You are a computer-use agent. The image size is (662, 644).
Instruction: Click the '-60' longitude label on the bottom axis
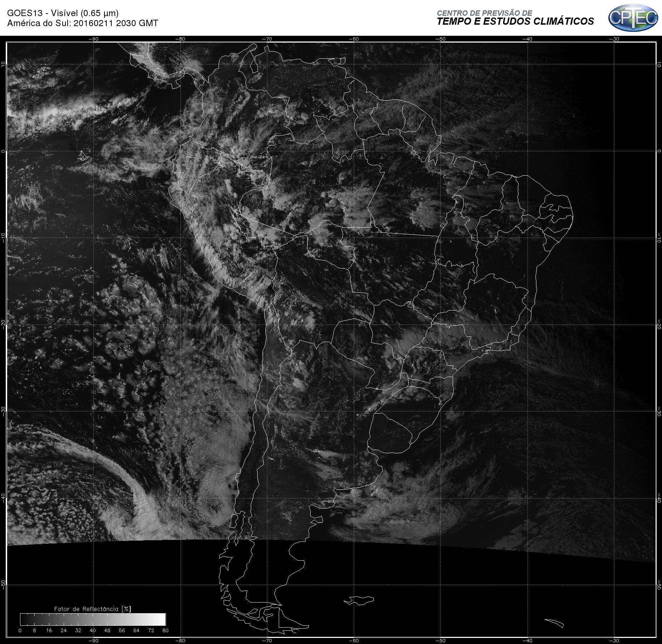[354, 640]
